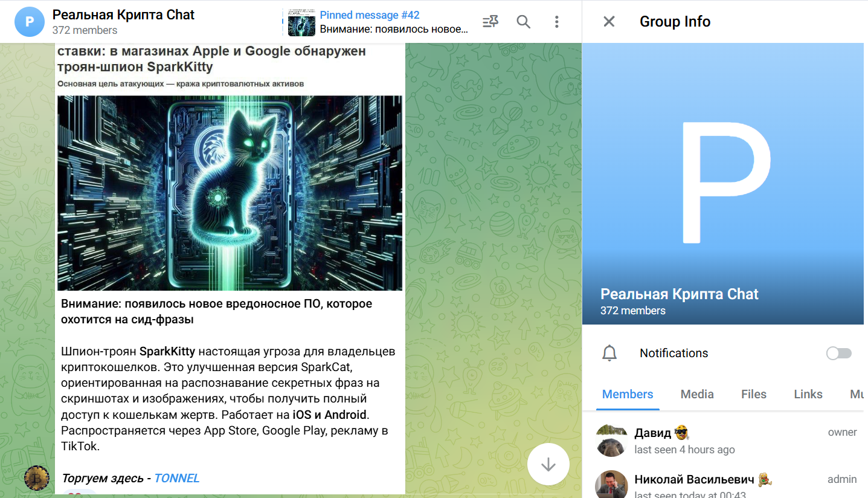
Task: Jump to latest messages with down arrow
Action: coord(548,464)
